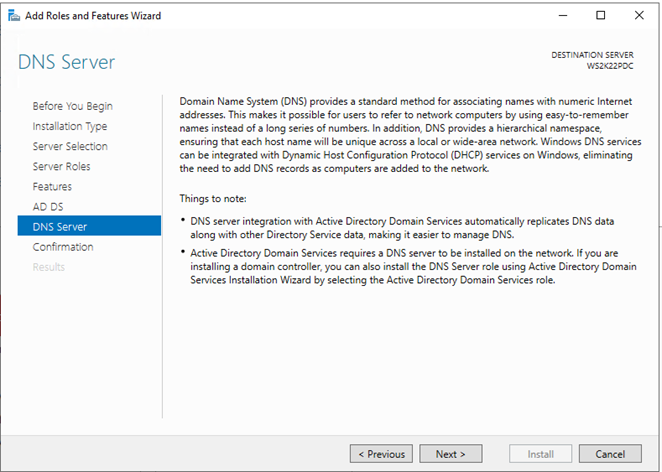Open the Installation Type step
This screenshot has height=472, width=662.
pos(70,126)
